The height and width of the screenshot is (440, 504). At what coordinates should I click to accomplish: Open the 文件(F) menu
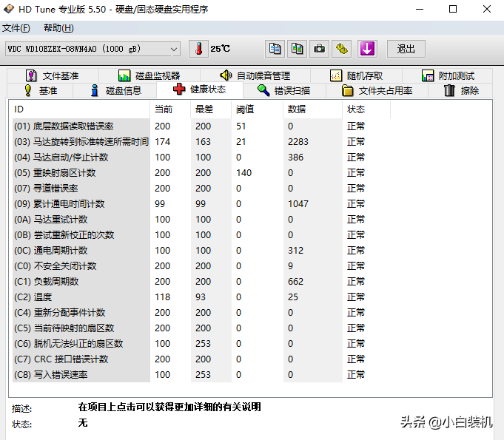tap(16, 28)
